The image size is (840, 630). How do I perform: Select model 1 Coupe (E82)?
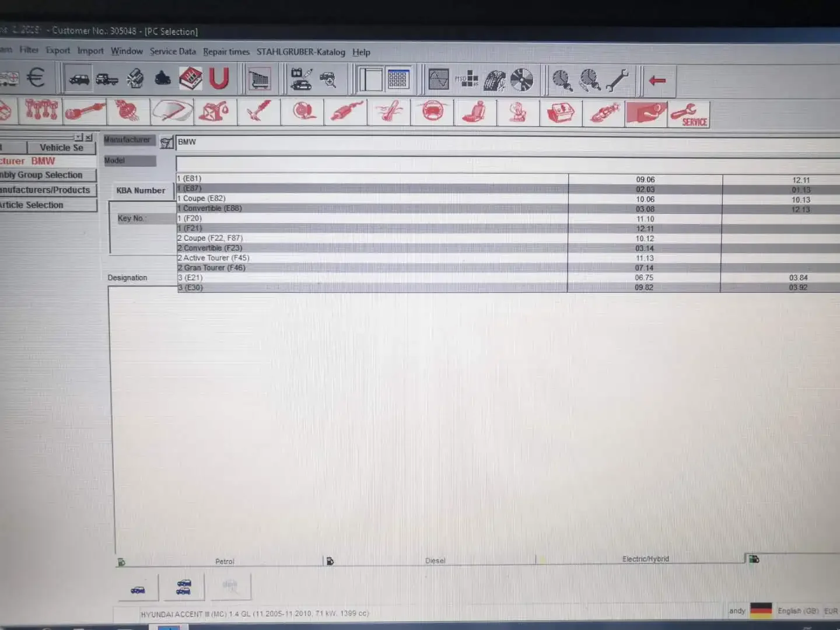pyautogui.click(x=508, y=199)
